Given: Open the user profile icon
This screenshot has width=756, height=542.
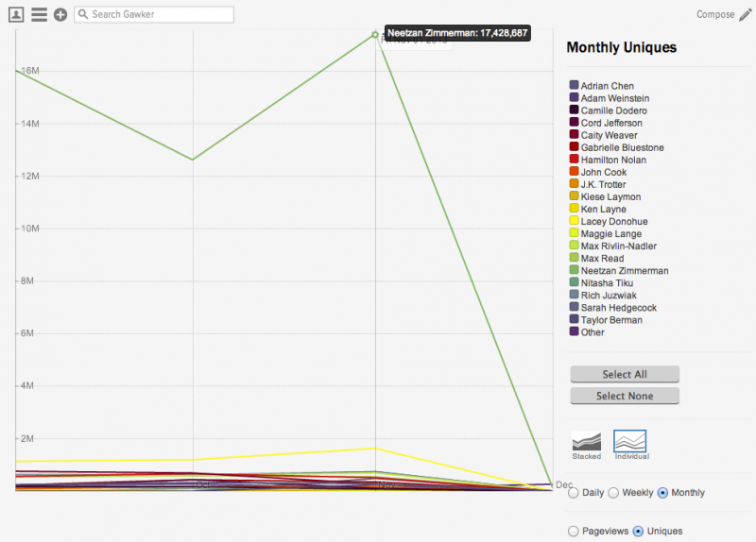Looking at the screenshot, I should [x=16, y=15].
